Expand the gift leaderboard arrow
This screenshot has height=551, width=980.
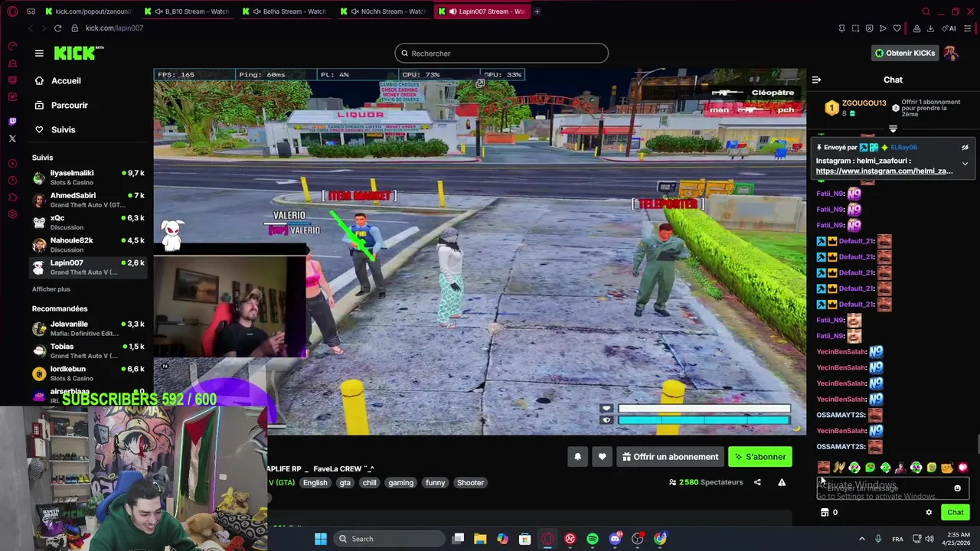893,129
